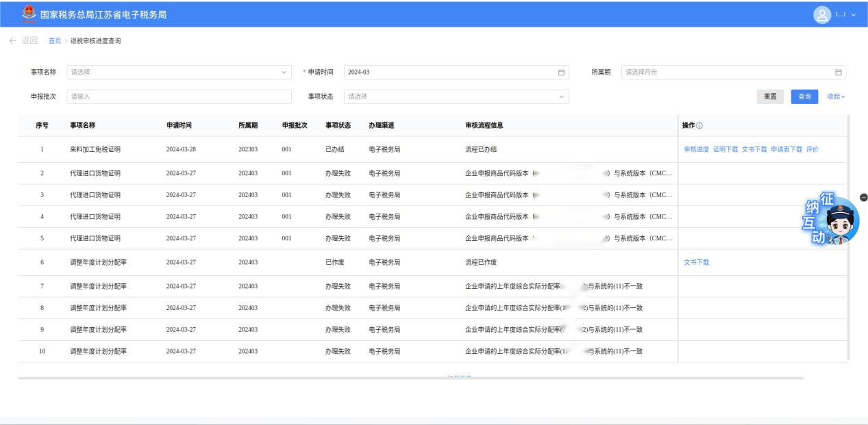Image resolution: width=868 pixels, height=425 pixels.
Task: Open 审核进度 for row 1
Action: (697, 149)
